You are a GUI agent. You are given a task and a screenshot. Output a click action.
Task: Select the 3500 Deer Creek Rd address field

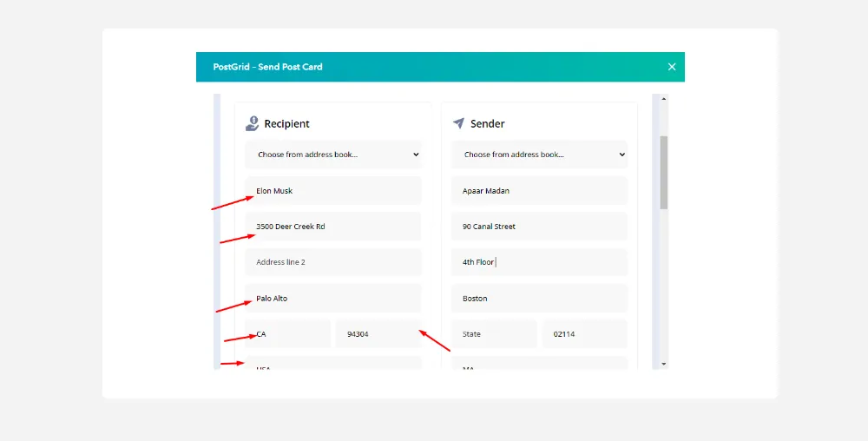(333, 227)
